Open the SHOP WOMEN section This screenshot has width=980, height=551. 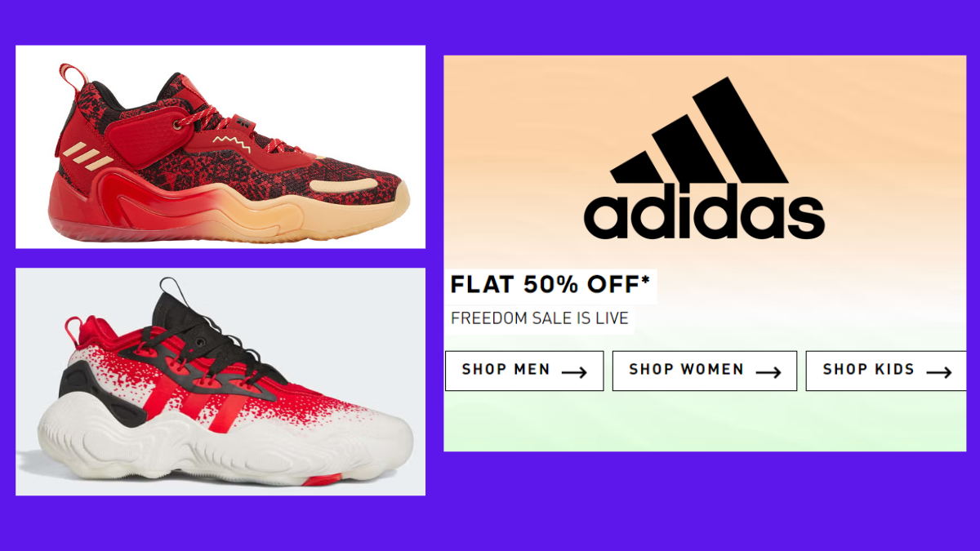(705, 371)
